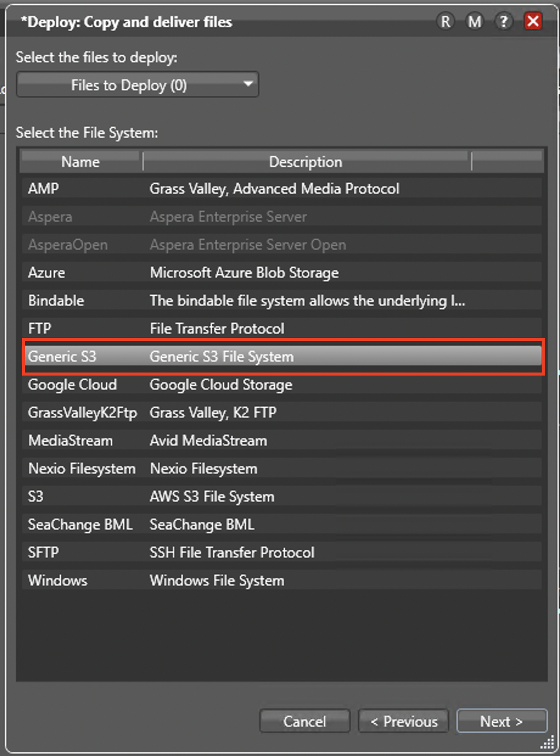Go back with the < Previous button
Viewport: 560px width, 756px height.
point(404,721)
